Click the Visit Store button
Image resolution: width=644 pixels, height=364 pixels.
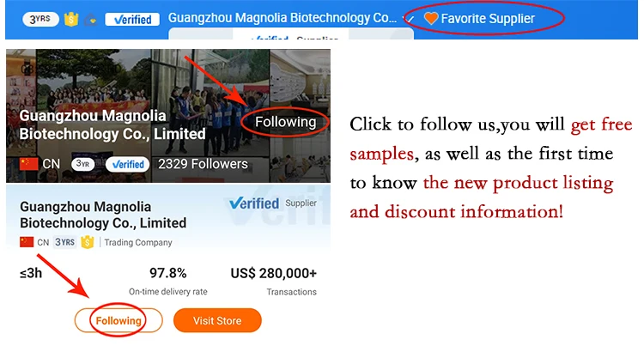[217, 320]
